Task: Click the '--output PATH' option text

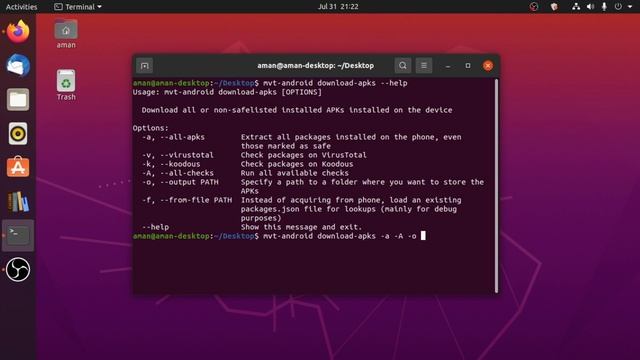Action: [189, 182]
